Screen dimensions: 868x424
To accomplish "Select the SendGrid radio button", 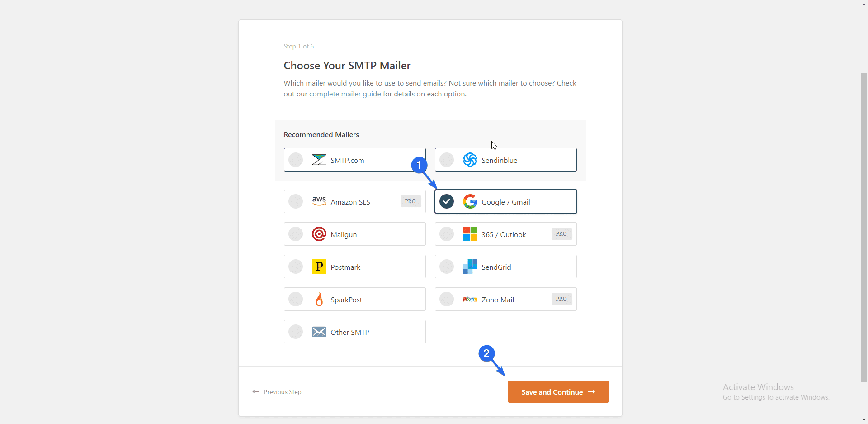I will click(447, 267).
